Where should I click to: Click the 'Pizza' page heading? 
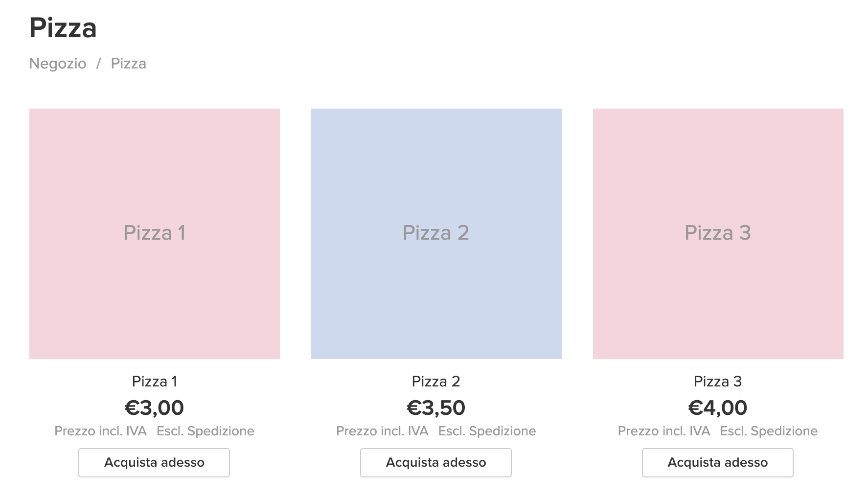[64, 28]
